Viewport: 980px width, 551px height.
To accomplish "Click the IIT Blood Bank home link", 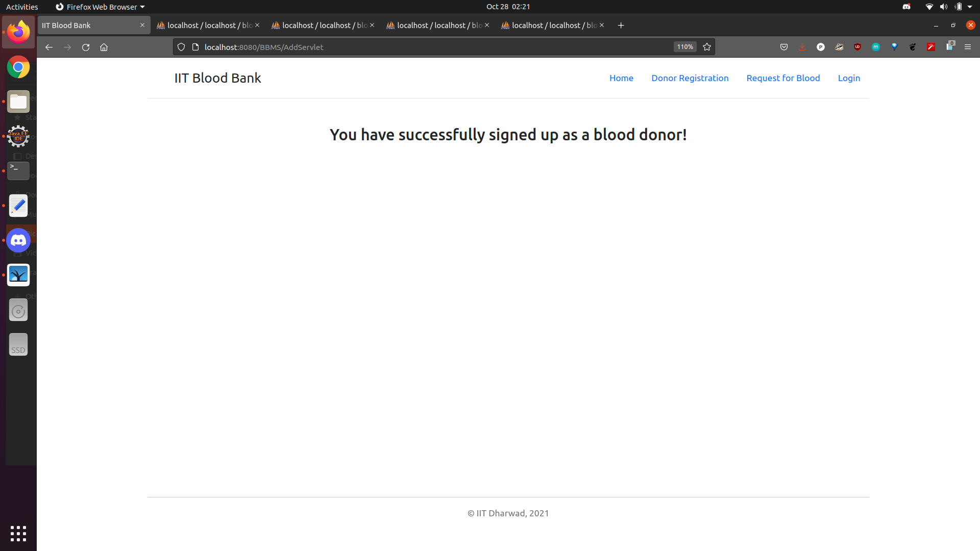I will click(217, 78).
